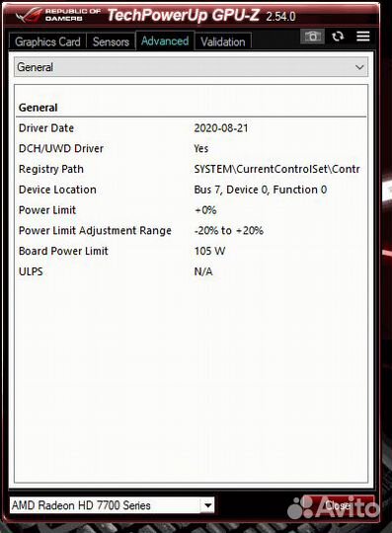Open the hamburger menu icon

pyautogui.click(x=362, y=37)
